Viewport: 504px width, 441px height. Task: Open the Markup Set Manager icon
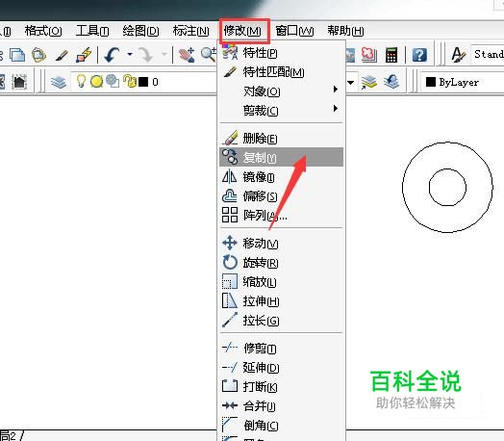pos(369,55)
